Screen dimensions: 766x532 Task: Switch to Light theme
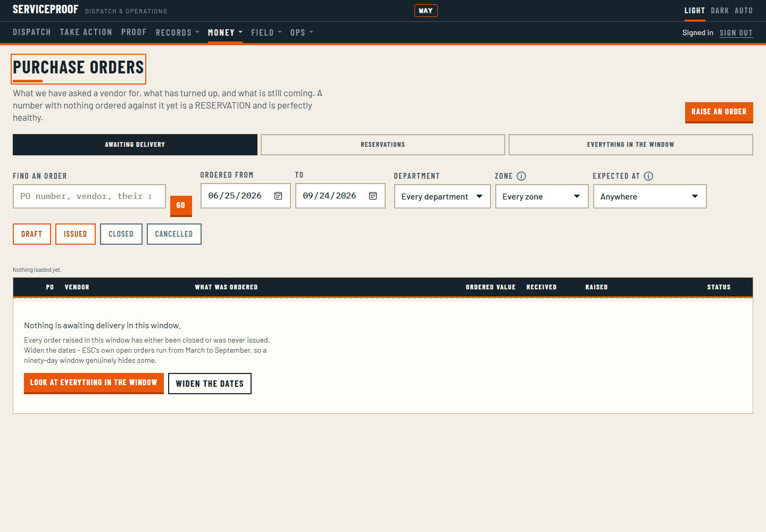[694, 11]
